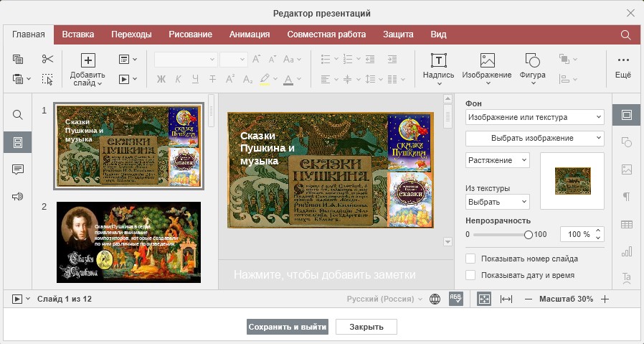Expand slideshow options arrow in status bar

pos(28,299)
